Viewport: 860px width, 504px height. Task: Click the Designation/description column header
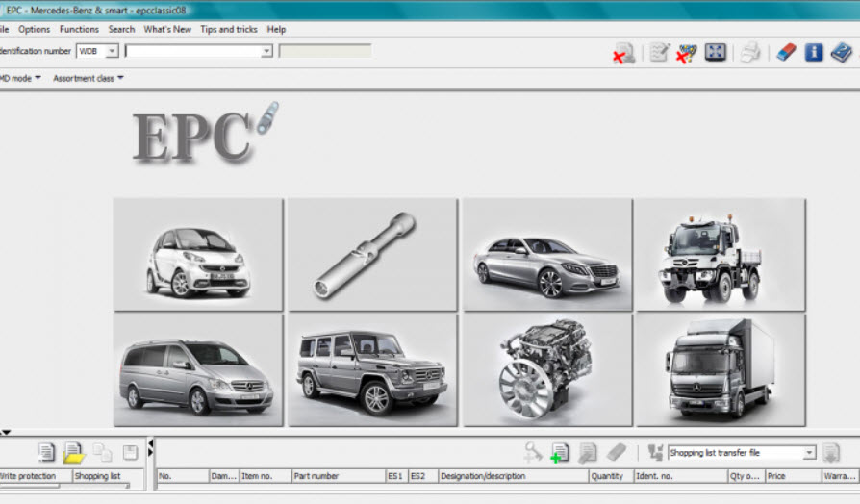tap(514, 476)
